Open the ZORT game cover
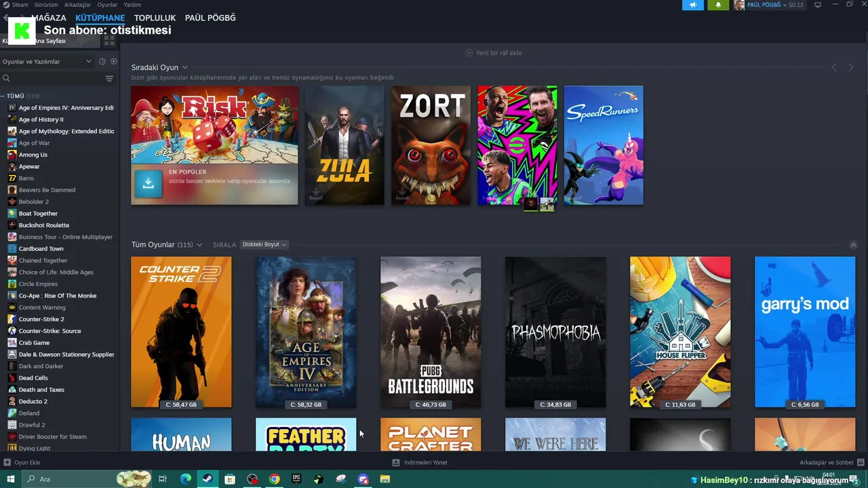Screen dimensions: 868x488 pos(431,145)
